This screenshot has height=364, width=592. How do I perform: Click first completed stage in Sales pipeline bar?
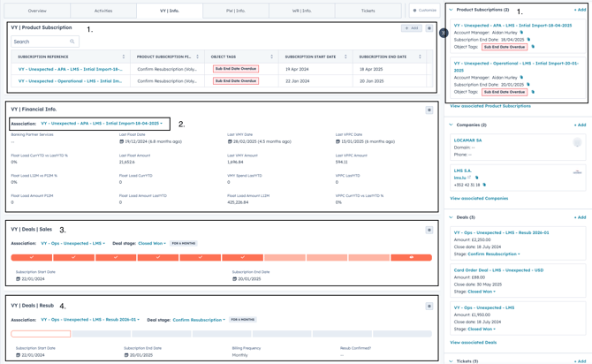tap(32, 257)
